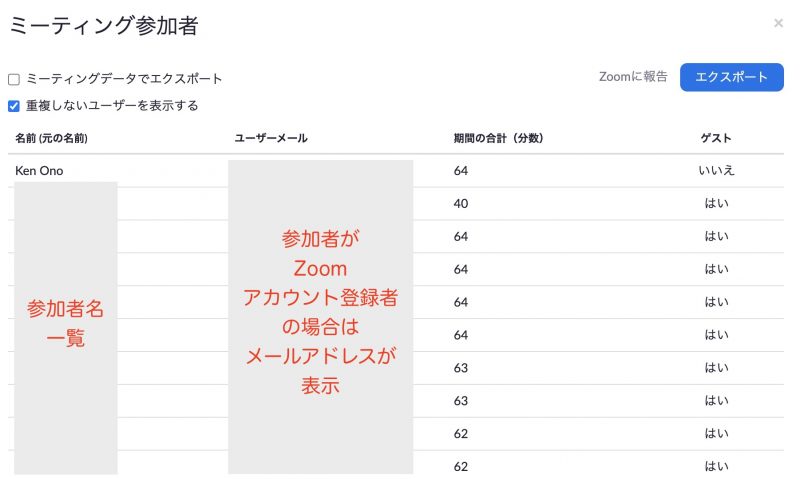
Task: Click the ミーティング参加者 dialog title
Action: coord(103,27)
